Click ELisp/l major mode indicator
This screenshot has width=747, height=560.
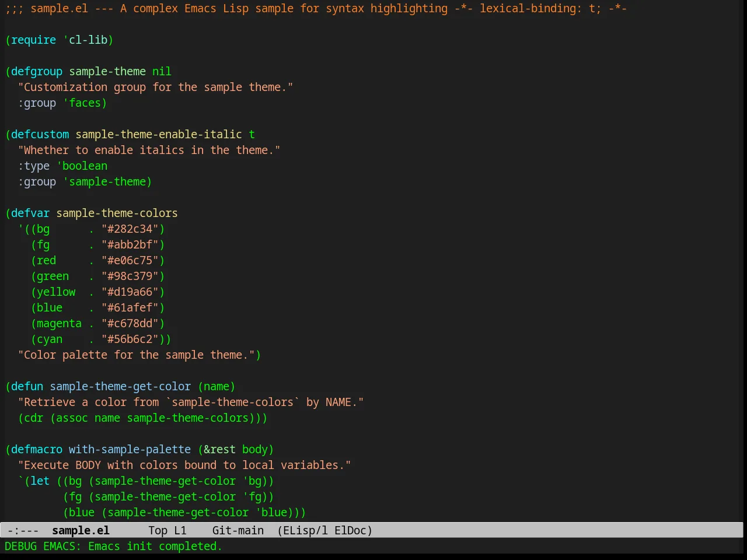coord(303,530)
